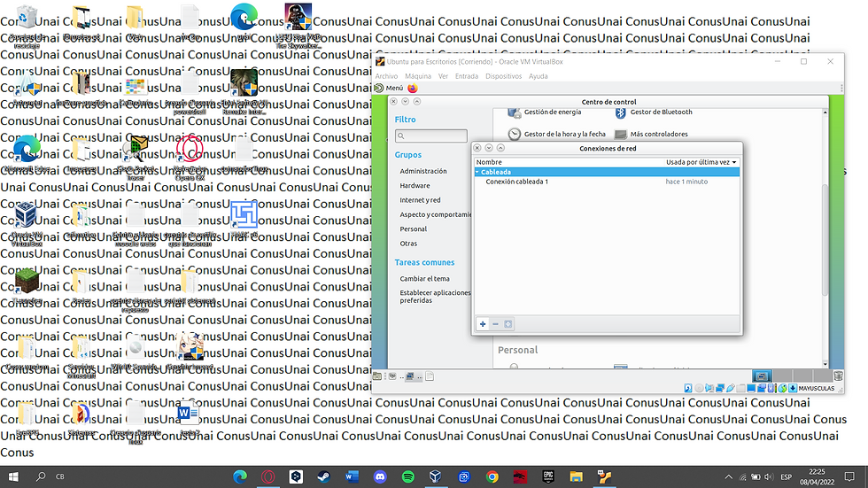Open Firefox from the MATE top panel
Image resolution: width=868 pixels, height=488 pixels.
413,88
